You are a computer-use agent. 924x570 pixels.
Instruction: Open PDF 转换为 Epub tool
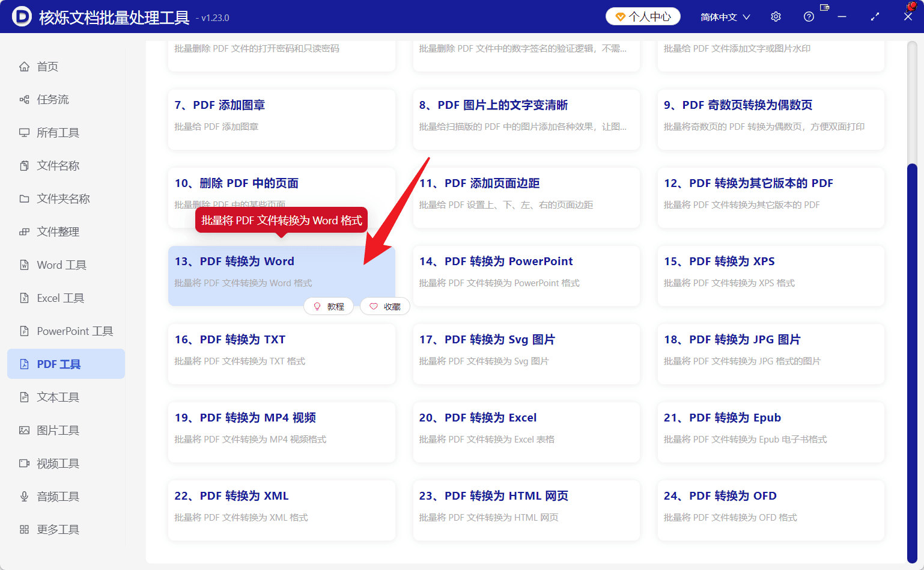click(x=771, y=432)
